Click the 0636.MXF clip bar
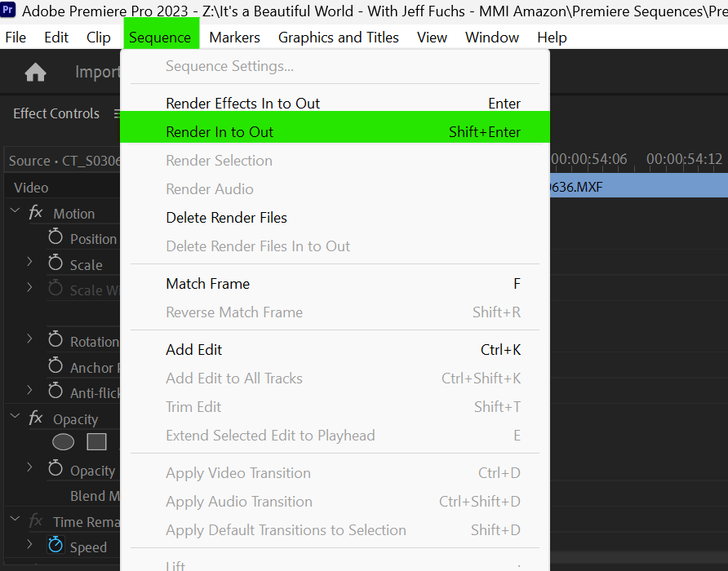 pos(639,187)
